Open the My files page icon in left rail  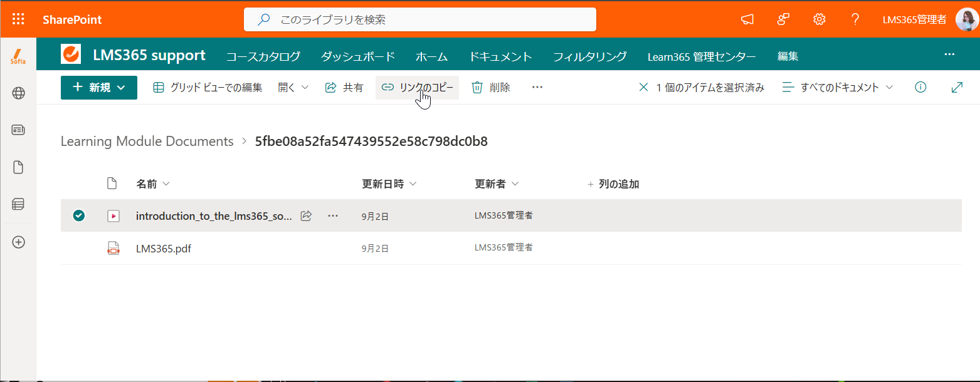point(18,167)
